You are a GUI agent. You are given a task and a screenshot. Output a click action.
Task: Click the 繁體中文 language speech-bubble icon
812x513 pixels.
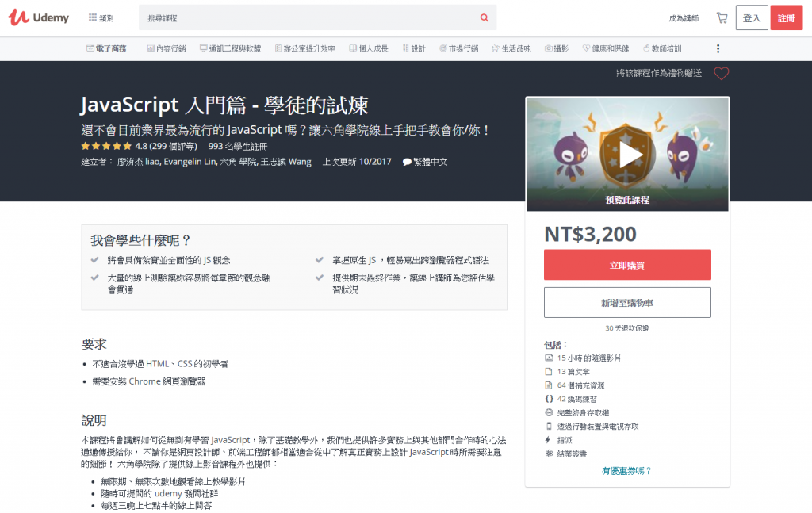point(407,162)
